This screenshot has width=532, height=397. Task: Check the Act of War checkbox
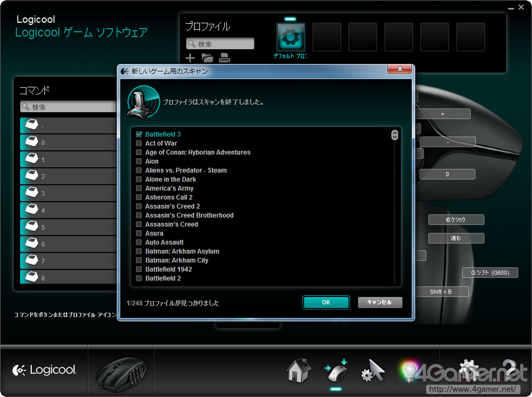tap(139, 143)
